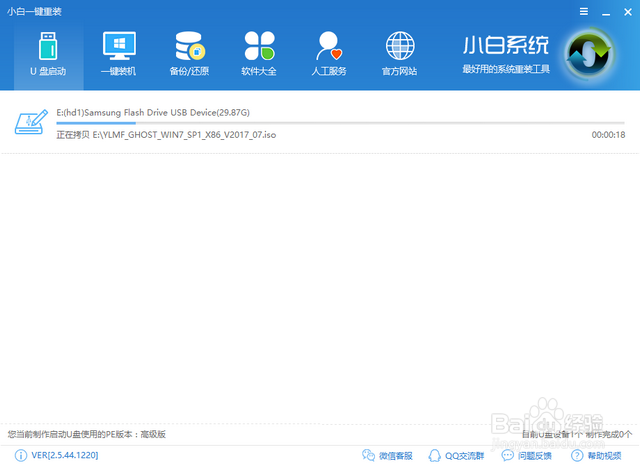
Task: Open 人工服务 tab
Action: coord(329,54)
